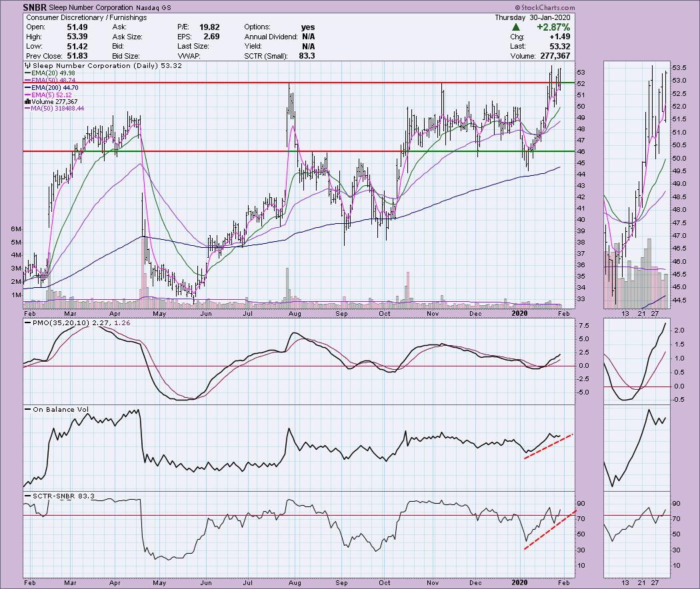Click the 53.5 price label on zoomed panel axis
This screenshot has width=700, height=589.
click(x=679, y=68)
